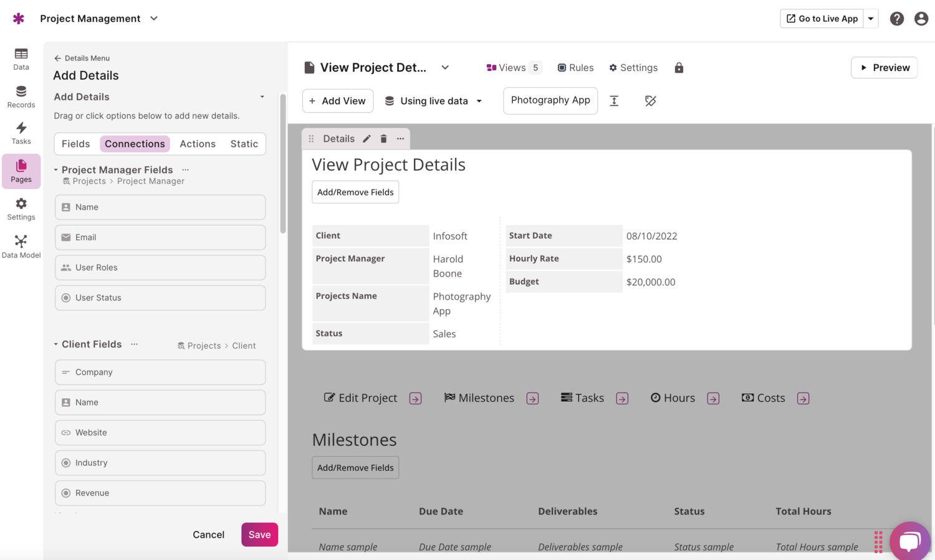935x560 pixels.
Task: Add the User Status field option
Action: [160, 298]
